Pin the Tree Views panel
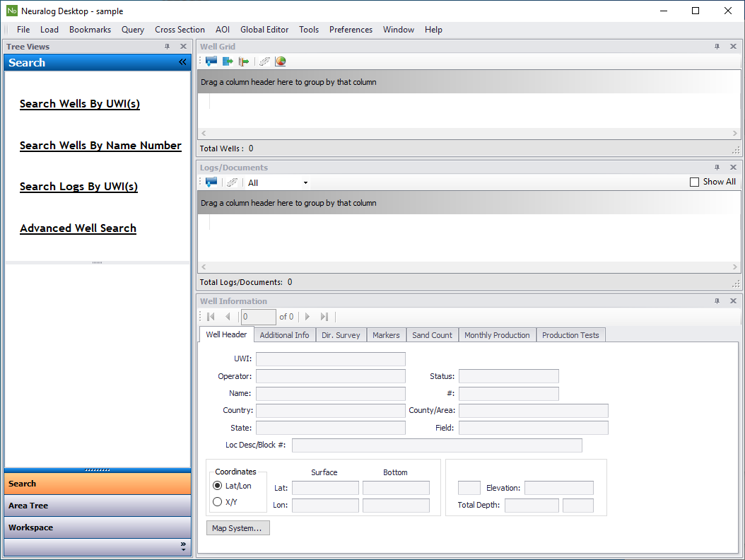The width and height of the screenshot is (745, 560). (168, 47)
